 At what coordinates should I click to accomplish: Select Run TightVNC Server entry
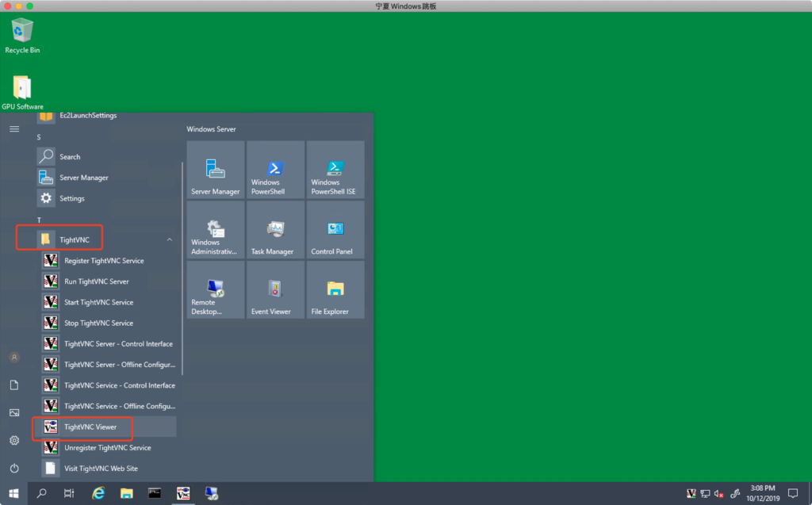point(96,281)
